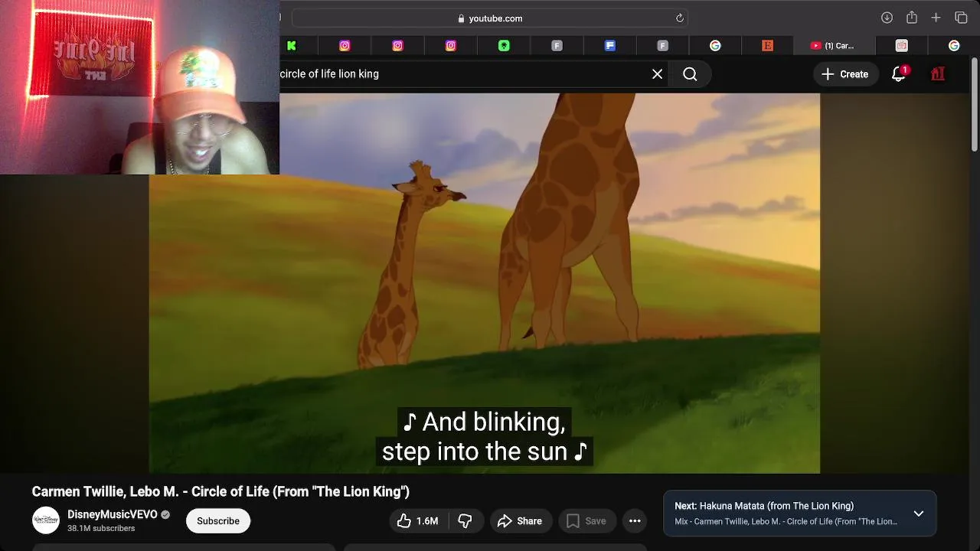
Task: Open Safari downloads list
Action: point(887,18)
